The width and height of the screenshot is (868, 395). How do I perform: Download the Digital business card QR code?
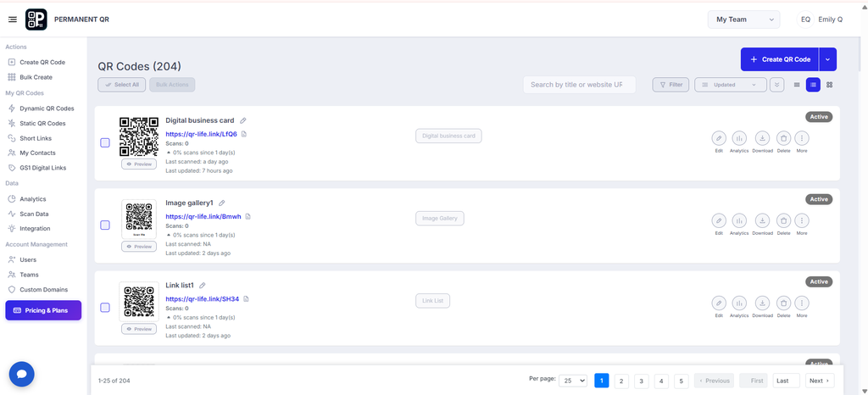coord(762,138)
